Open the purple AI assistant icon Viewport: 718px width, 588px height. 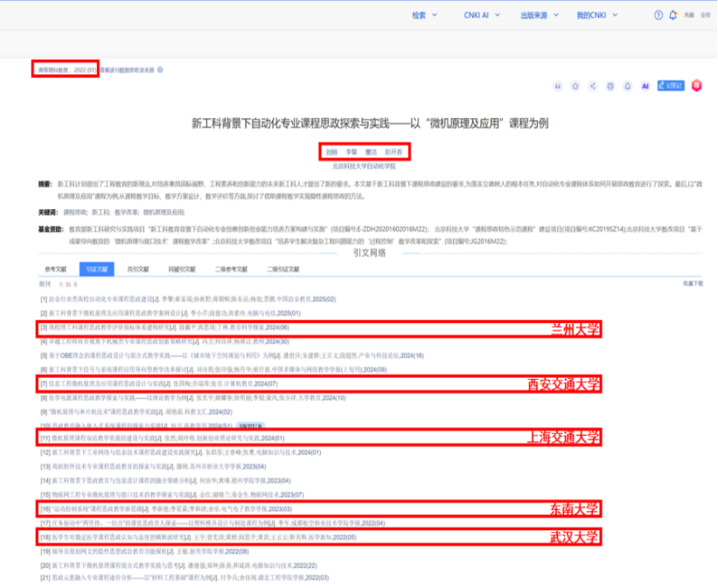pyautogui.click(x=645, y=86)
